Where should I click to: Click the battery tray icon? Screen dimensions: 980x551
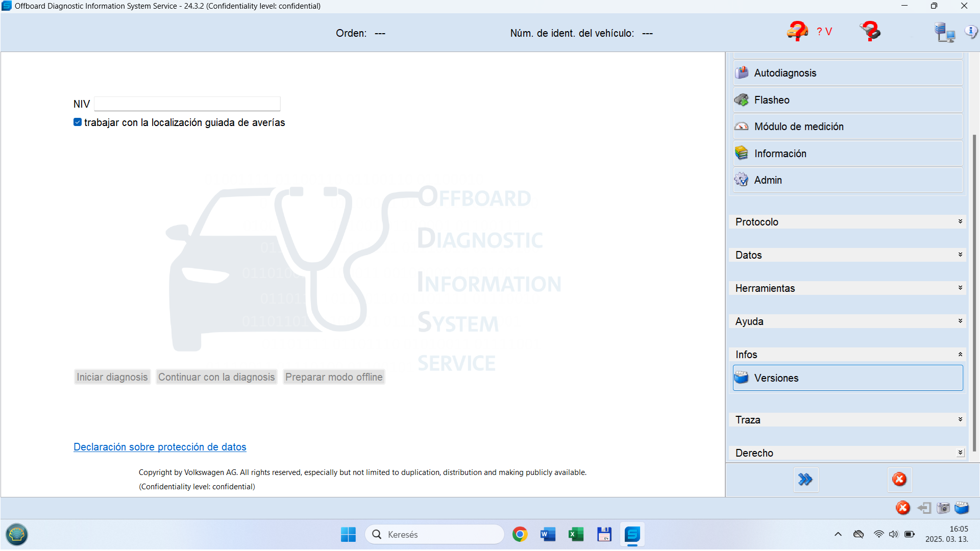pyautogui.click(x=910, y=535)
